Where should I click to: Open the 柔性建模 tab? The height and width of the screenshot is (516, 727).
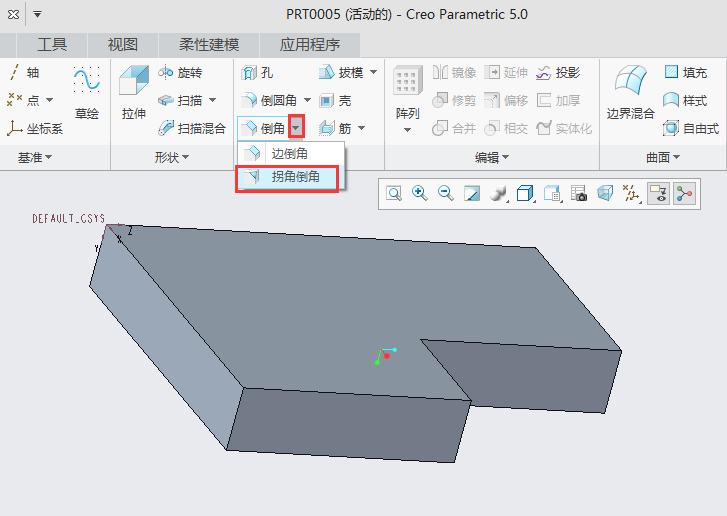[209, 45]
